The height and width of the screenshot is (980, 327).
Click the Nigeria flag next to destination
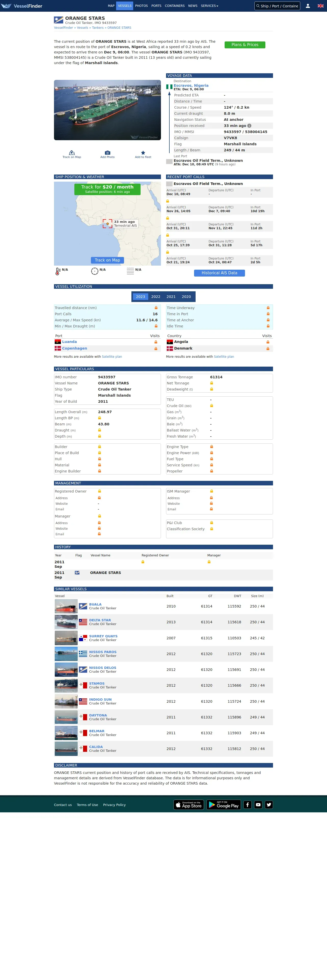click(x=169, y=87)
